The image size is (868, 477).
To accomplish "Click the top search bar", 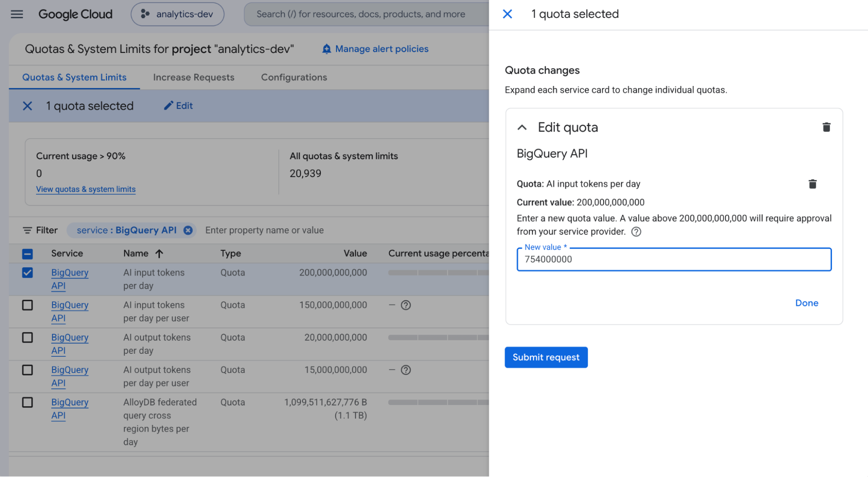I will coord(367,14).
